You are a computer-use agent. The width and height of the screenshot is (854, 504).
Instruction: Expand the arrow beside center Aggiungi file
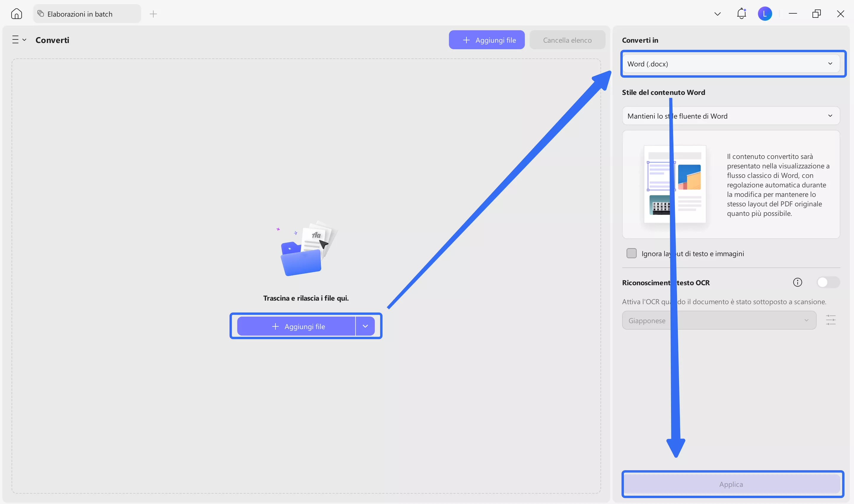(365, 326)
